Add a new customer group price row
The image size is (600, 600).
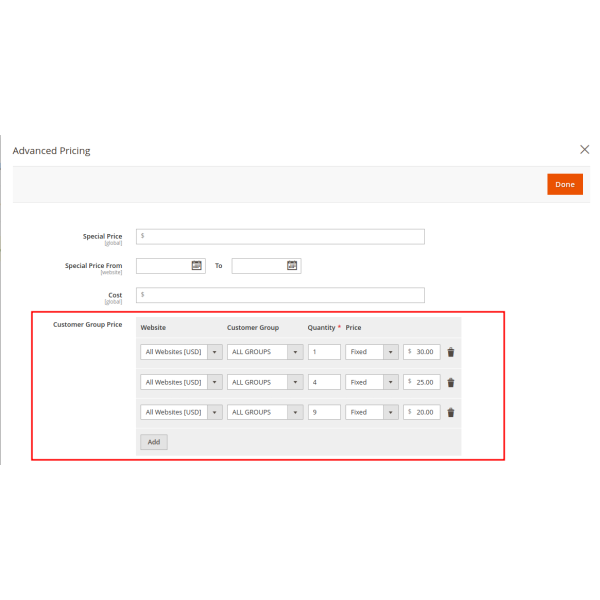click(x=154, y=441)
